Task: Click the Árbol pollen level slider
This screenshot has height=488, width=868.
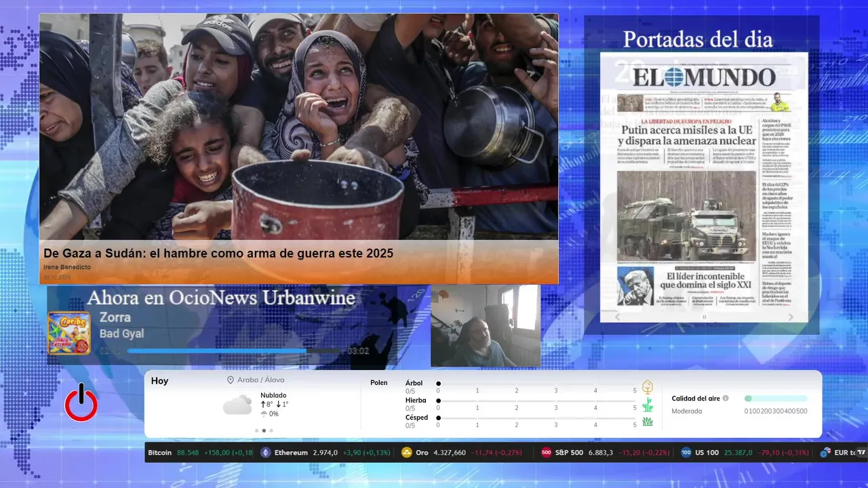Action: (537, 384)
